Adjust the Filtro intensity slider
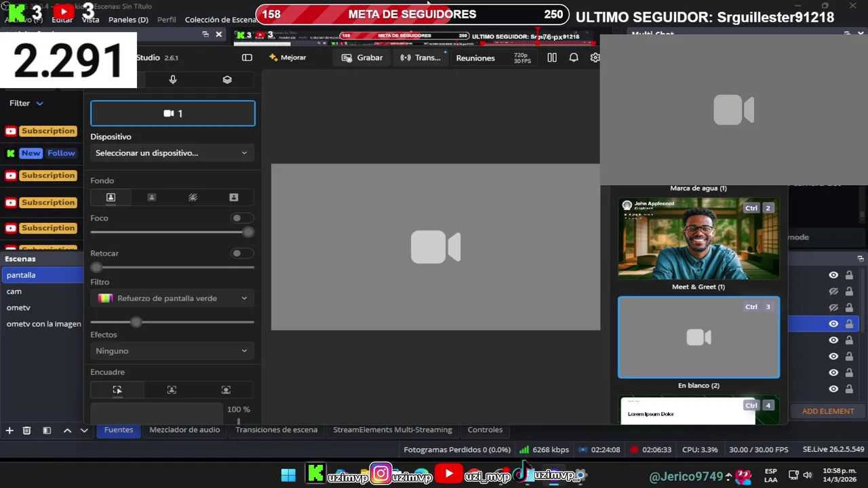The image size is (868, 488). tap(172, 322)
